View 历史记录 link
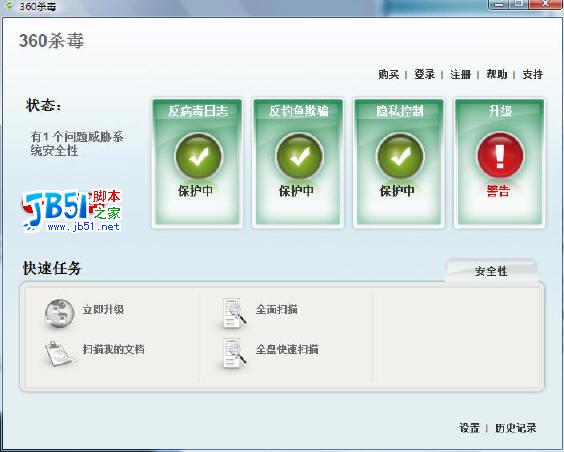This screenshot has height=452, width=564. [516, 428]
